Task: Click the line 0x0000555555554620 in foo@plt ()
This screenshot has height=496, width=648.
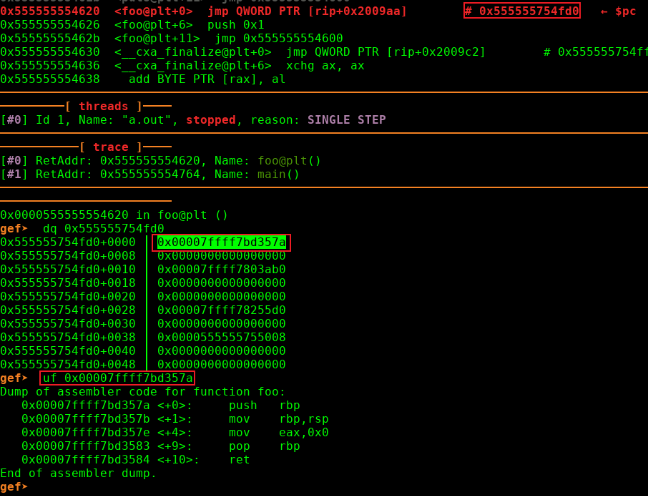Action: (x=114, y=215)
